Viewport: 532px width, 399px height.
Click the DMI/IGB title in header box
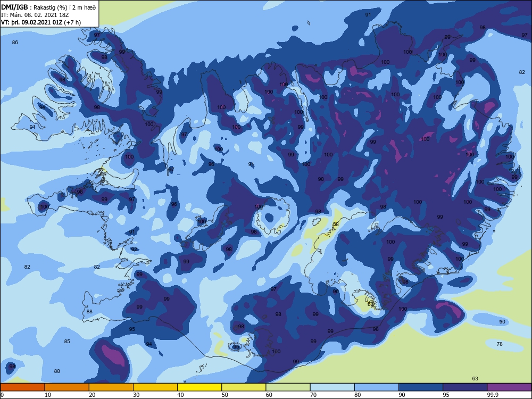(x=14, y=7)
